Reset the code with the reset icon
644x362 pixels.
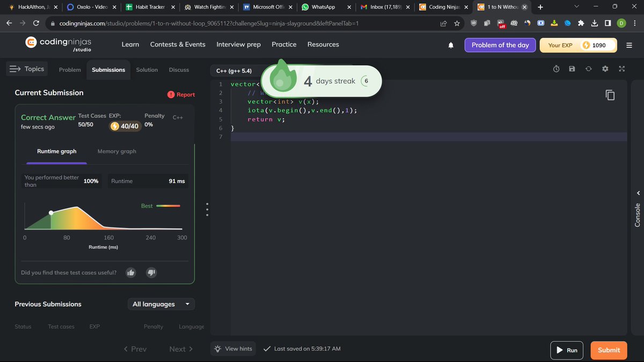[588, 69]
